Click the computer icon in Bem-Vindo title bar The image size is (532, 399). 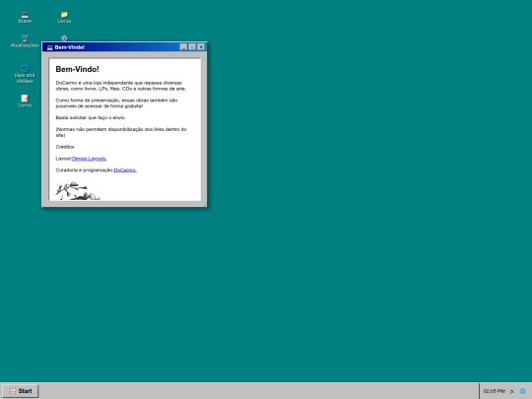click(50, 47)
